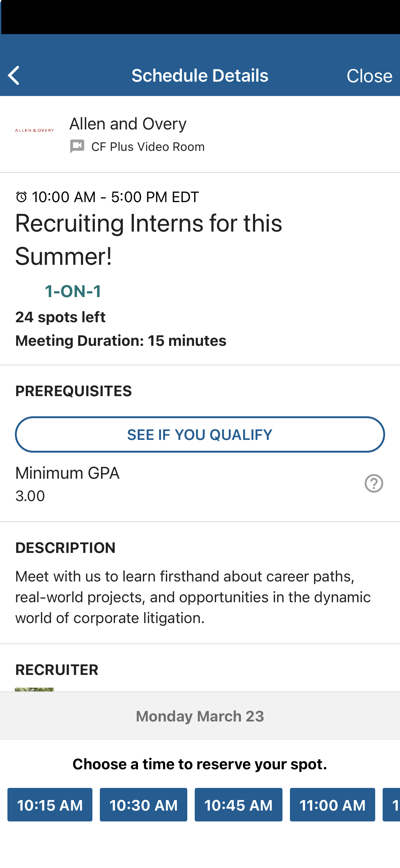Close the Schedule Details screen

coord(369,76)
